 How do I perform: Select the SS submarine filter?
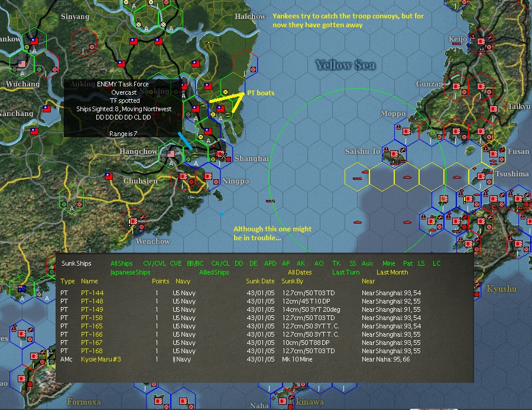(x=353, y=263)
